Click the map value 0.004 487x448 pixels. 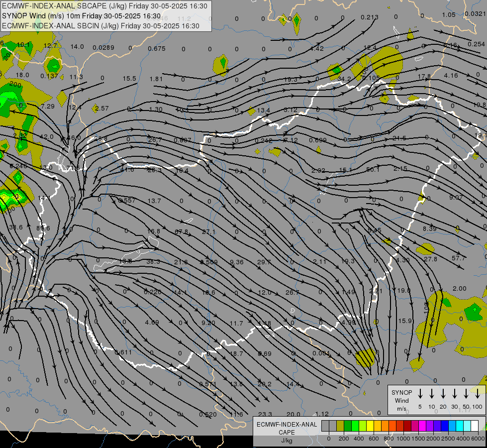[321, 353]
